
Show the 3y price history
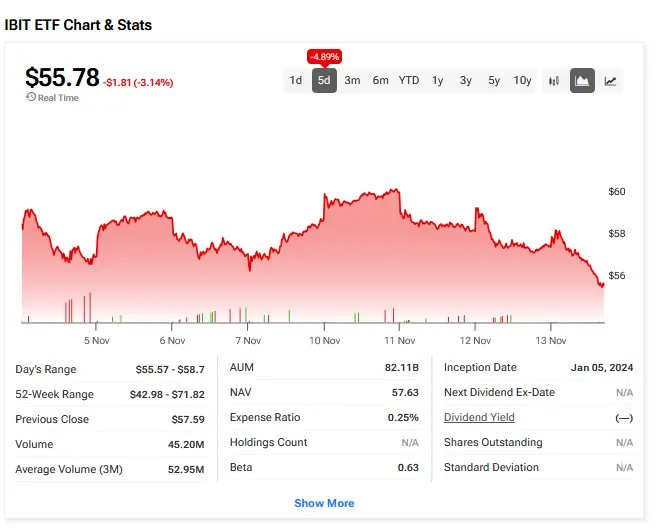click(466, 81)
